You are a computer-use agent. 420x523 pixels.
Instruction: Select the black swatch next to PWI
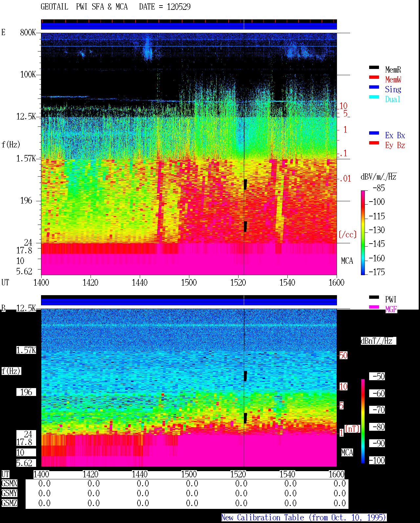[374, 297]
